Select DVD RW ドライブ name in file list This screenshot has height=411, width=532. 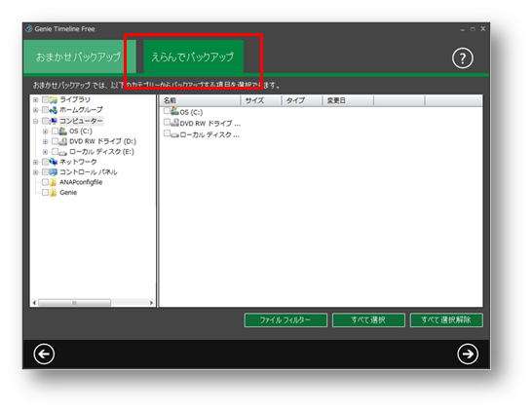click(210, 123)
